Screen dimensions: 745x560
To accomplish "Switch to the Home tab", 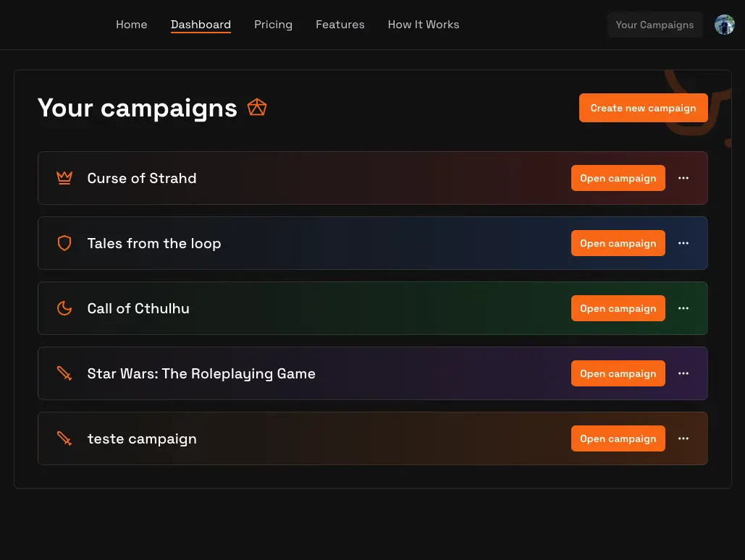I will coord(131,24).
